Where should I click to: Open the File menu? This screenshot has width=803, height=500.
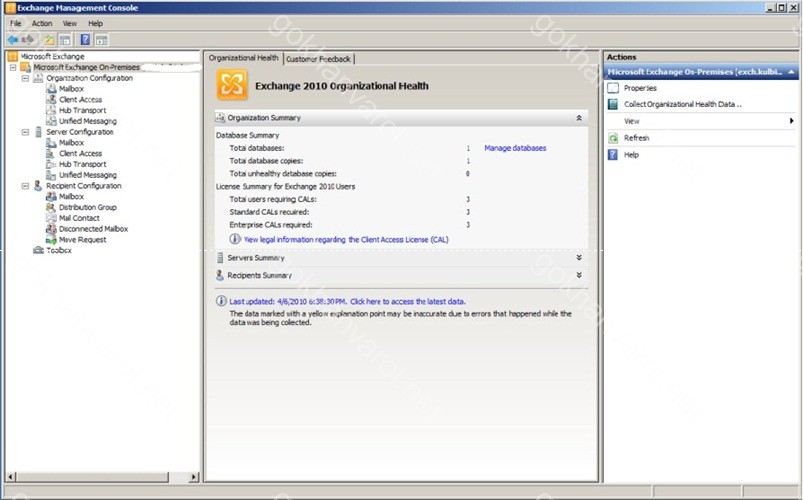pyautogui.click(x=16, y=24)
